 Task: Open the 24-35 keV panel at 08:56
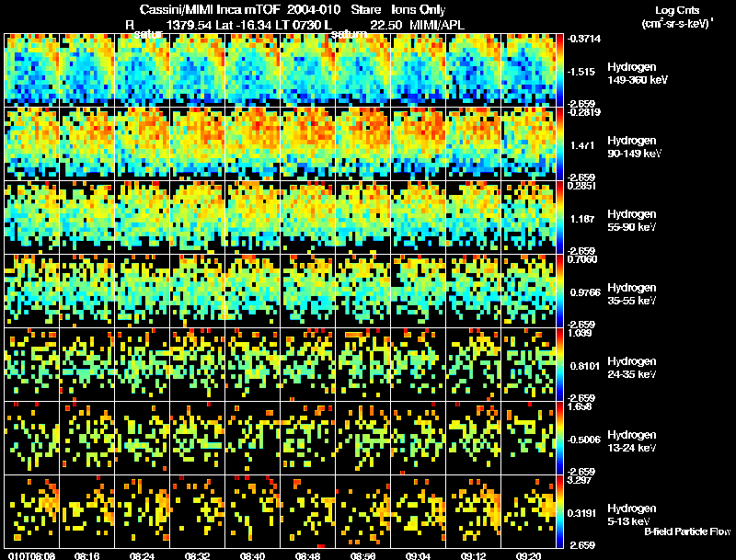[362, 364]
